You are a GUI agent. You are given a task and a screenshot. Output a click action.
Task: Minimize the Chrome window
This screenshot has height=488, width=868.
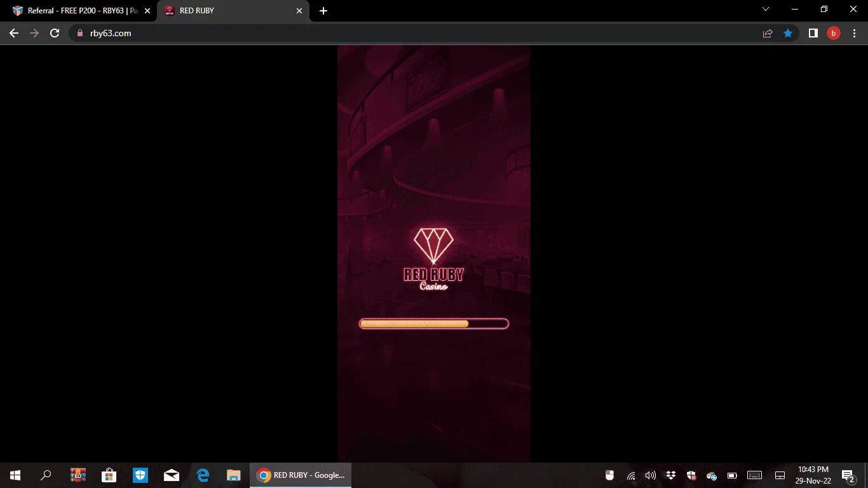(795, 10)
